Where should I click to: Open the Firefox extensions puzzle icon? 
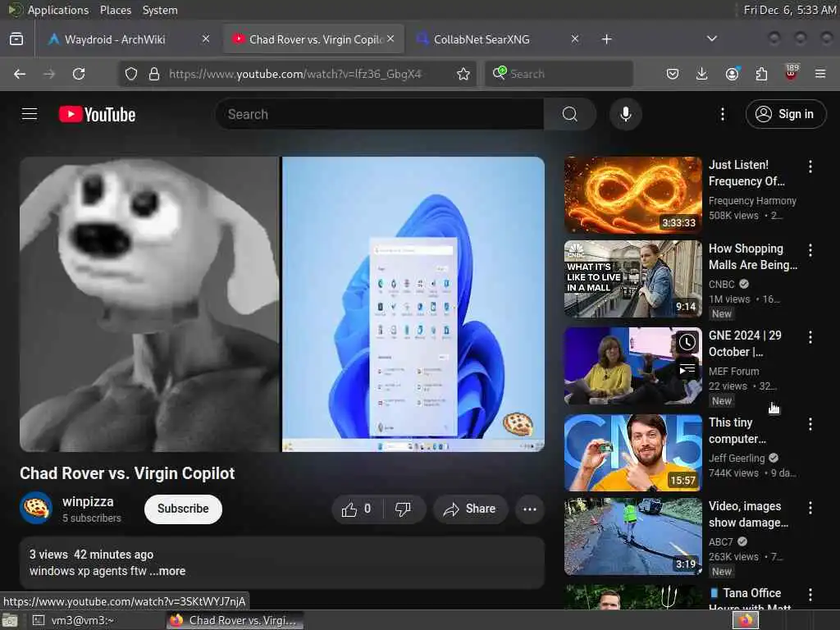761,74
